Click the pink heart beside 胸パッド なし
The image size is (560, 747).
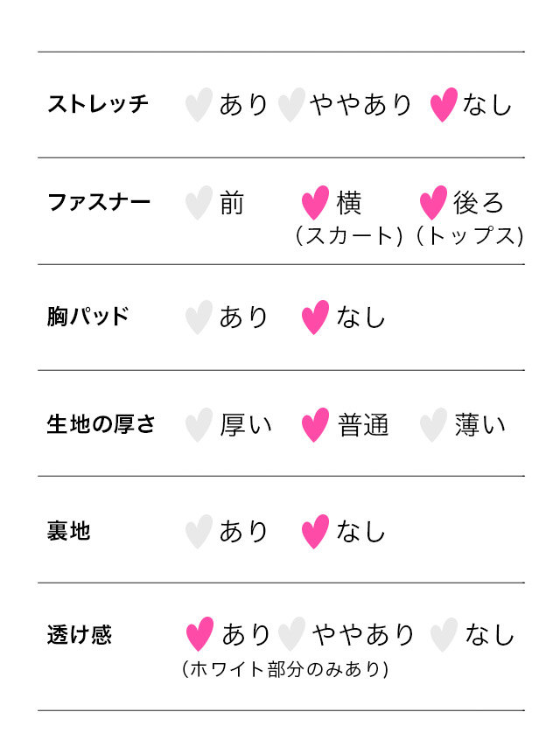click(315, 317)
